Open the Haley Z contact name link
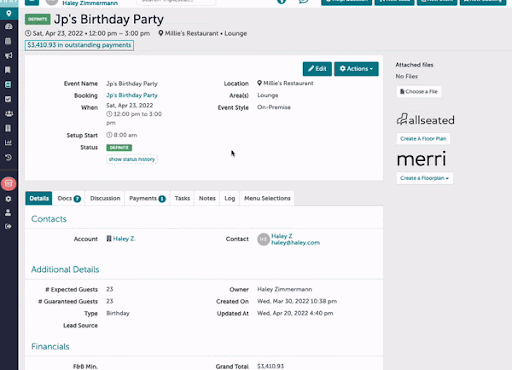Screen dimensions: 512x370 282,236
